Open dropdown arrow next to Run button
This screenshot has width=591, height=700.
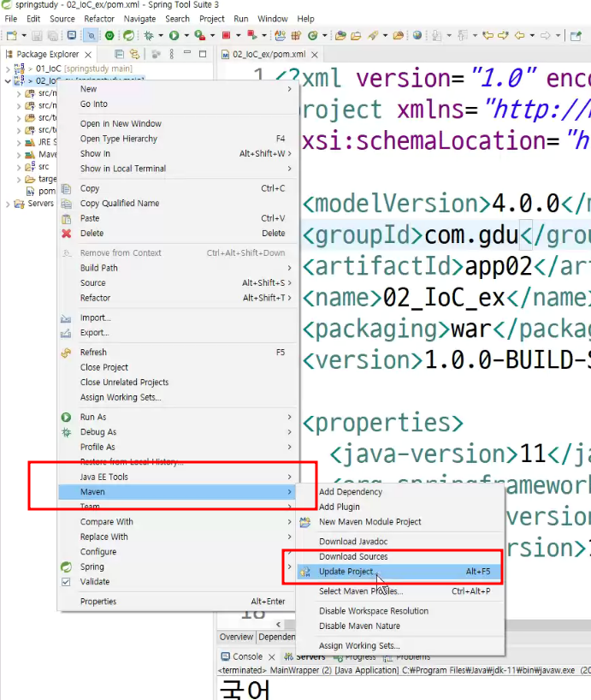click(186, 36)
